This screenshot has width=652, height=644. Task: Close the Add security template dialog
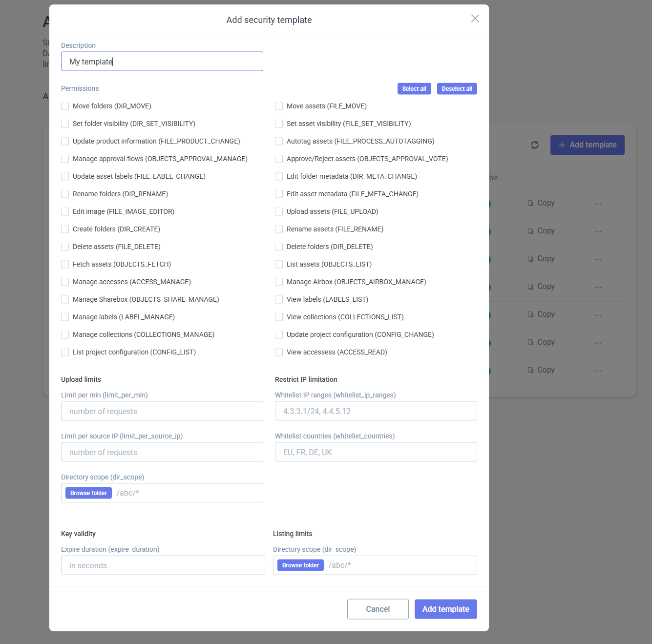point(475,19)
